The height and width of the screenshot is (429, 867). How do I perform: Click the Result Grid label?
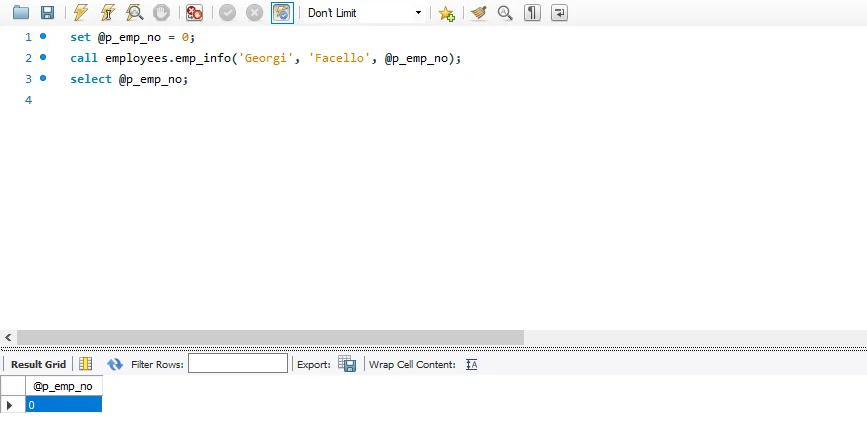tap(38, 365)
